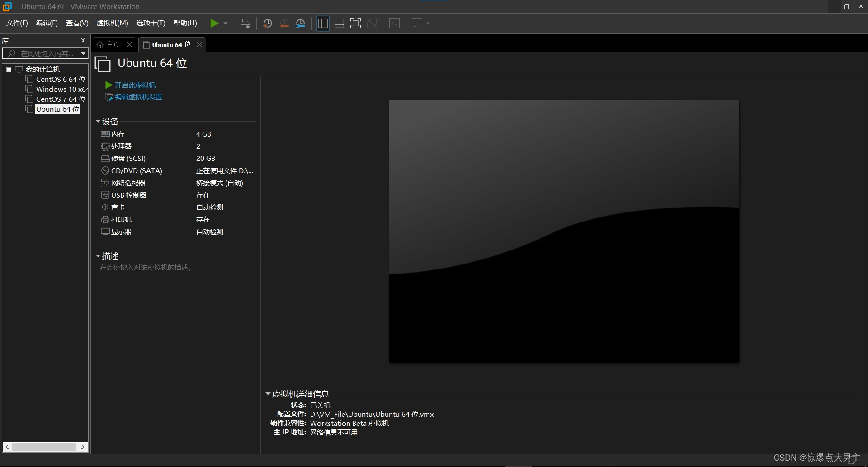Screen dimensions: 868x467
Task: Click the library scrollbar left arrow
Action: [7, 447]
